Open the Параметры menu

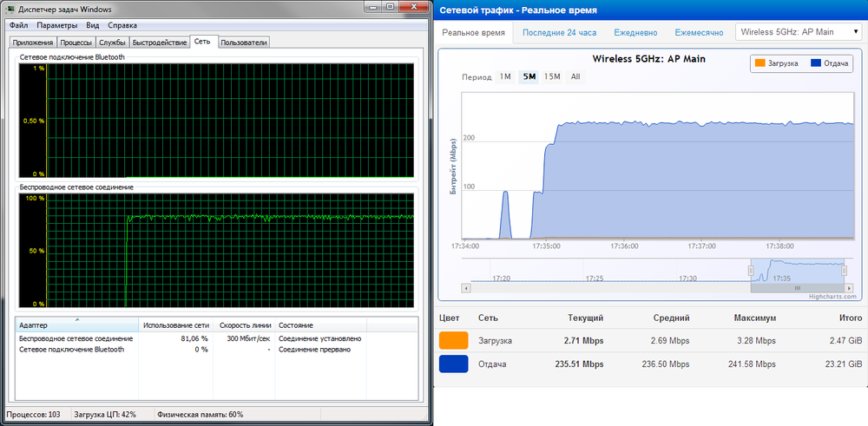[x=57, y=25]
